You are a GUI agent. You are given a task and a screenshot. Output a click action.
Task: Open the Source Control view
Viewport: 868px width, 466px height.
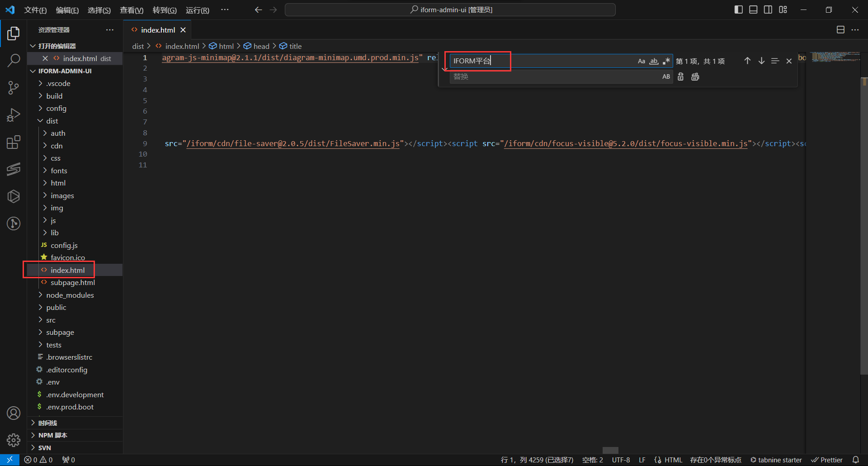(14, 87)
